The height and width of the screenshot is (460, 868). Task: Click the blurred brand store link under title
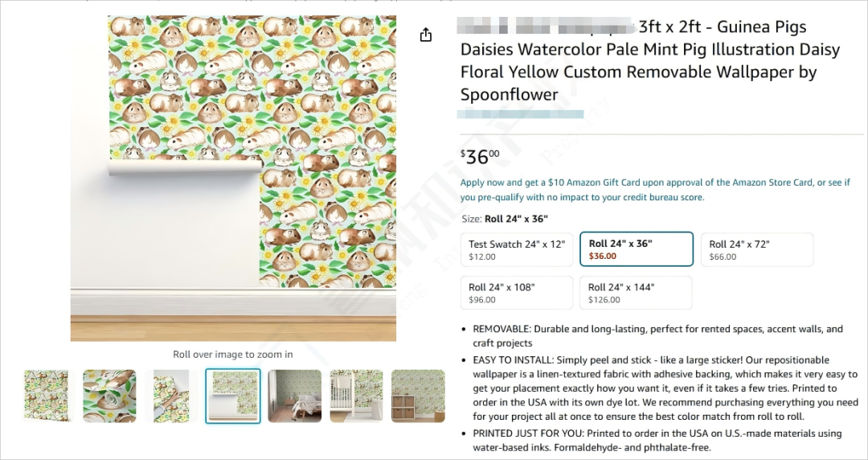(520, 114)
